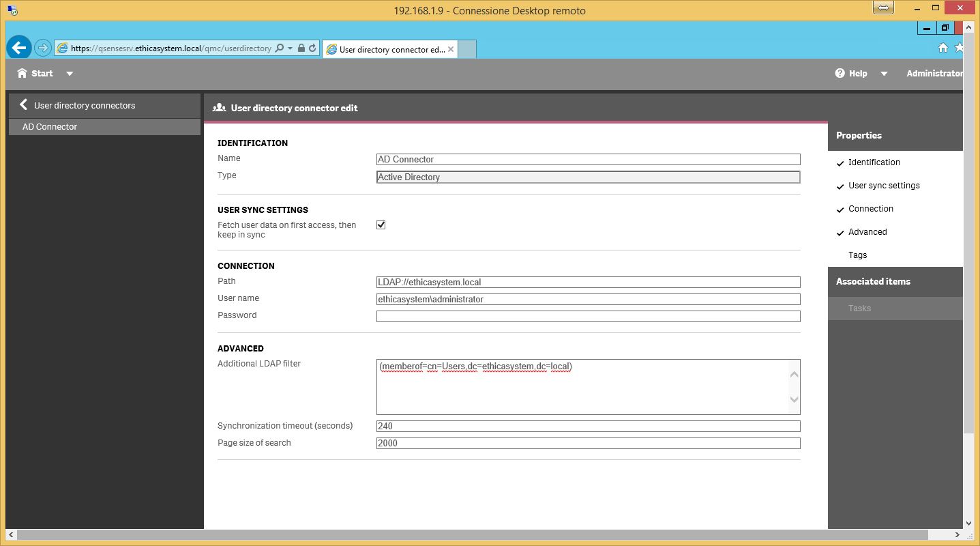This screenshot has width=980, height=546.
Task: Show the Tags properties section
Action: [x=895, y=255]
